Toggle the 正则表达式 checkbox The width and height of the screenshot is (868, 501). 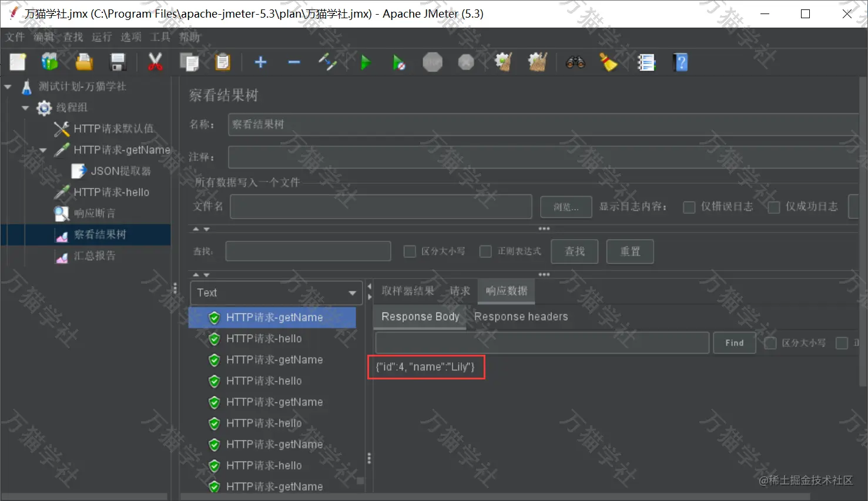tap(485, 251)
